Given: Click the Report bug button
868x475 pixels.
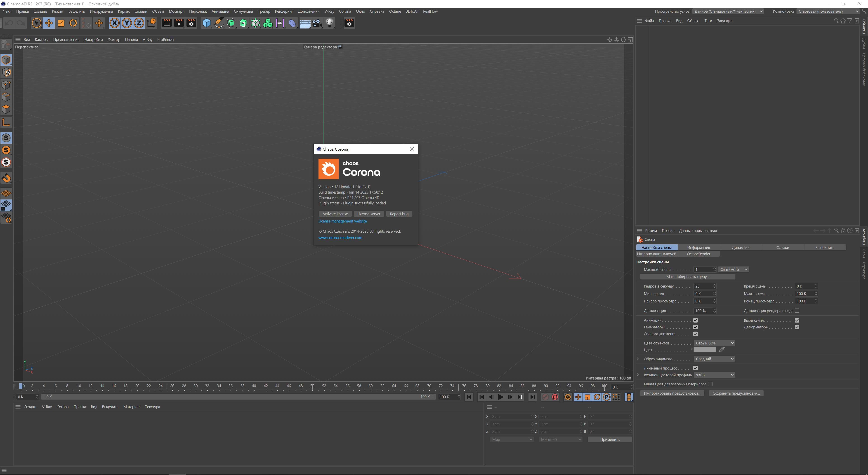Looking at the screenshot, I should pos(399,214).
